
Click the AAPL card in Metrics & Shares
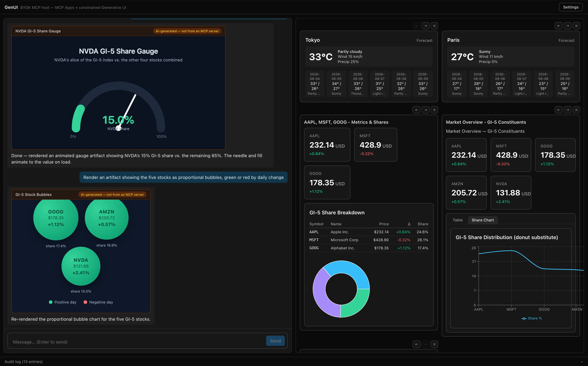(327, 145)
